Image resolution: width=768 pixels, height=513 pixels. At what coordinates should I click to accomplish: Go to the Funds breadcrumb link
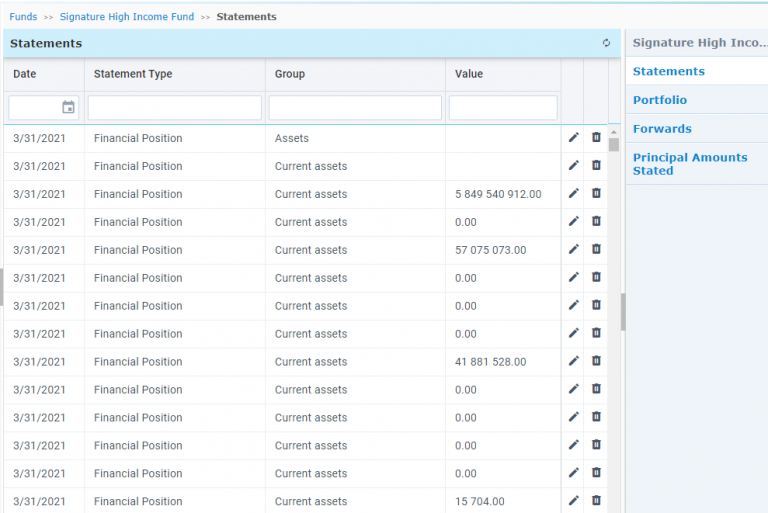[23, 17]
